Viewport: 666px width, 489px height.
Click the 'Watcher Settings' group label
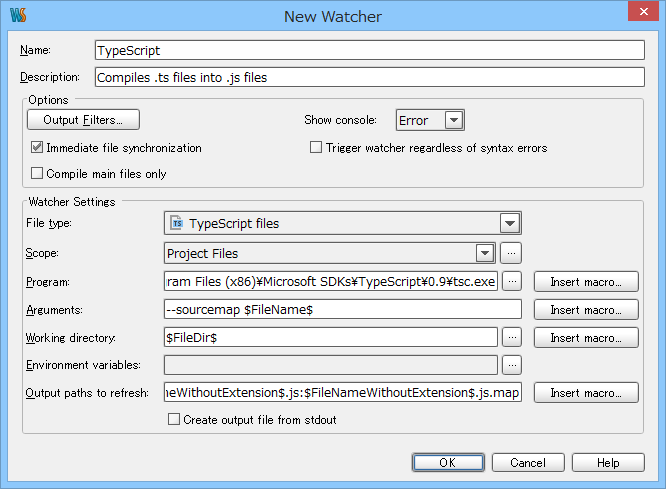coord(72,201)
